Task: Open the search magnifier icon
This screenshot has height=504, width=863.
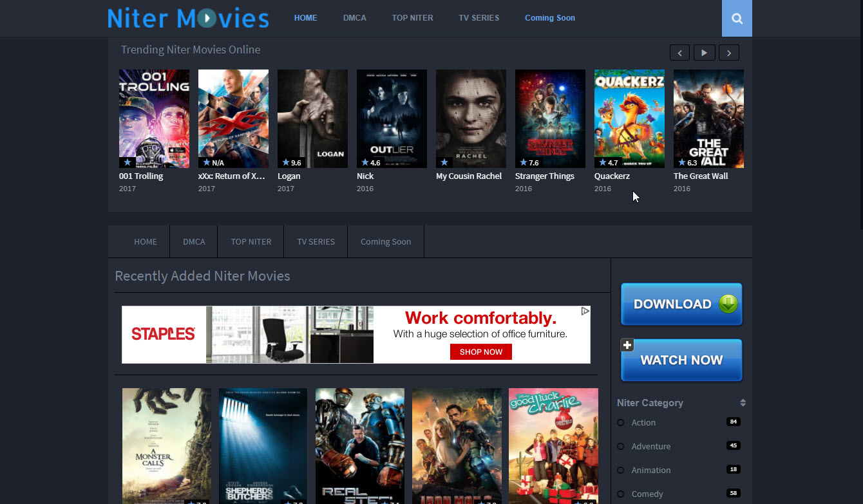Action: 737,19
